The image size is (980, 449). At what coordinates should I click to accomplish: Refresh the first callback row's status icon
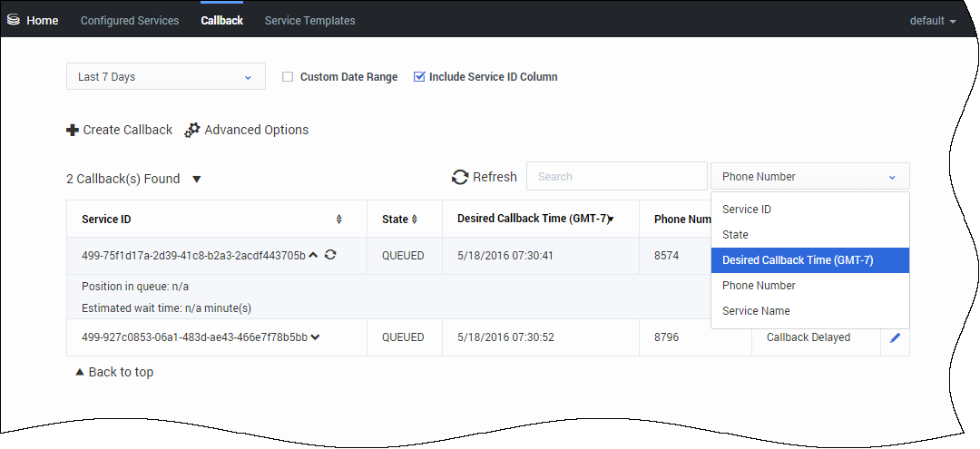(330, 256)
